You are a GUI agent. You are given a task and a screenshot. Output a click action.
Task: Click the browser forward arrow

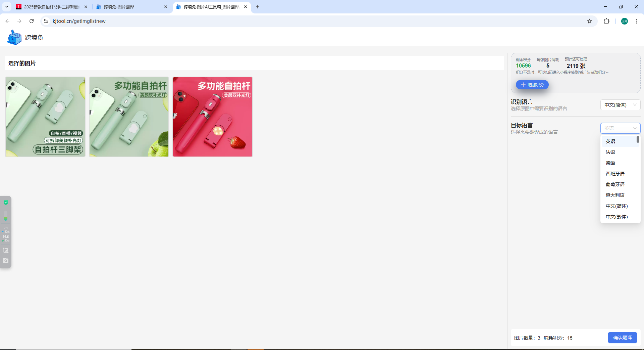[19, 21]
